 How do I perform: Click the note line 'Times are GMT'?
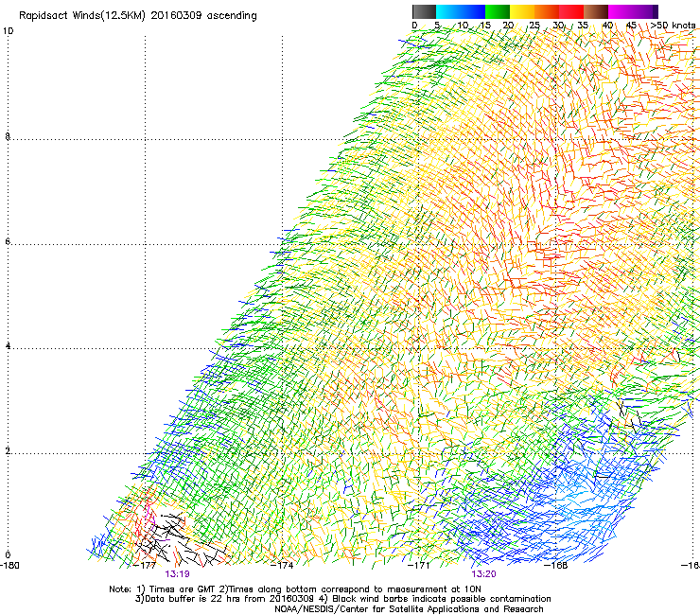183,589
